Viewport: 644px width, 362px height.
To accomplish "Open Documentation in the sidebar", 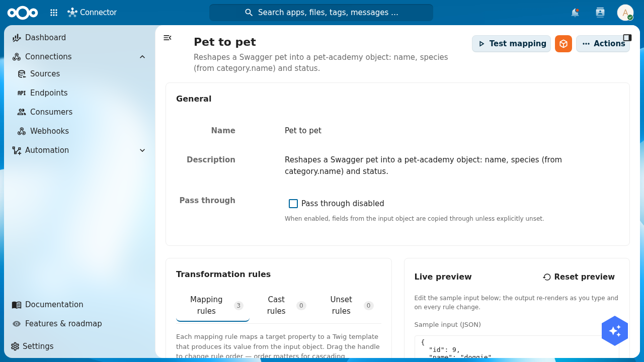I will coord(79,305).
